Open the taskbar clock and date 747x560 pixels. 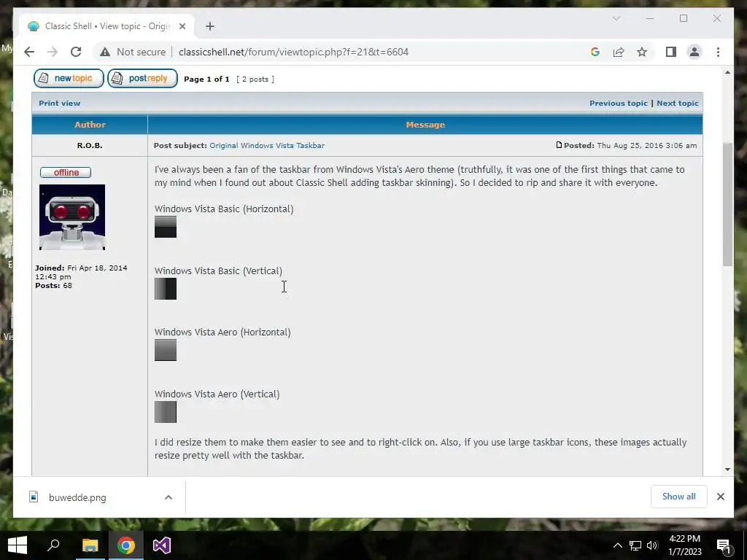click(684, 545)
